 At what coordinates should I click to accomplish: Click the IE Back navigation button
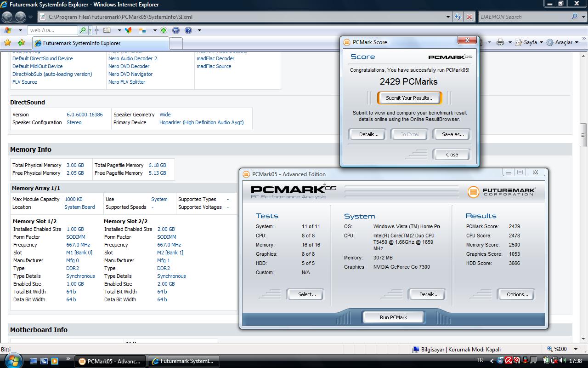(7, 17)
